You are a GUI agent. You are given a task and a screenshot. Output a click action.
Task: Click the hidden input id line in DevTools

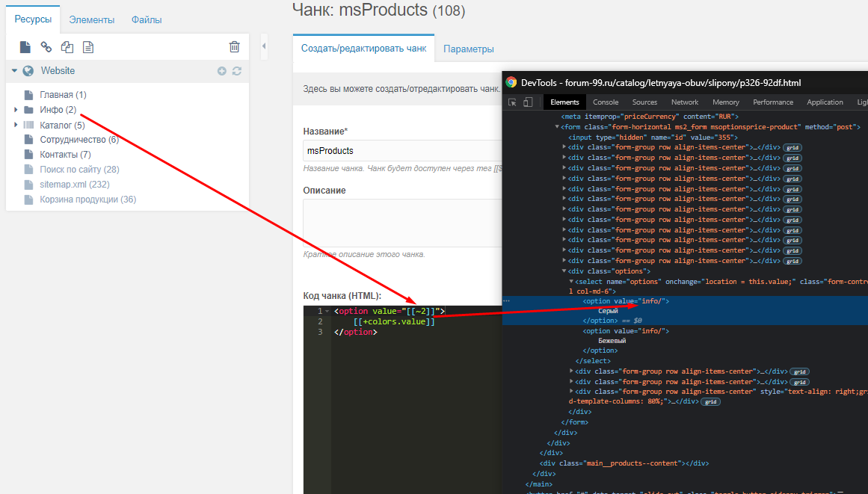click(653, 138)
